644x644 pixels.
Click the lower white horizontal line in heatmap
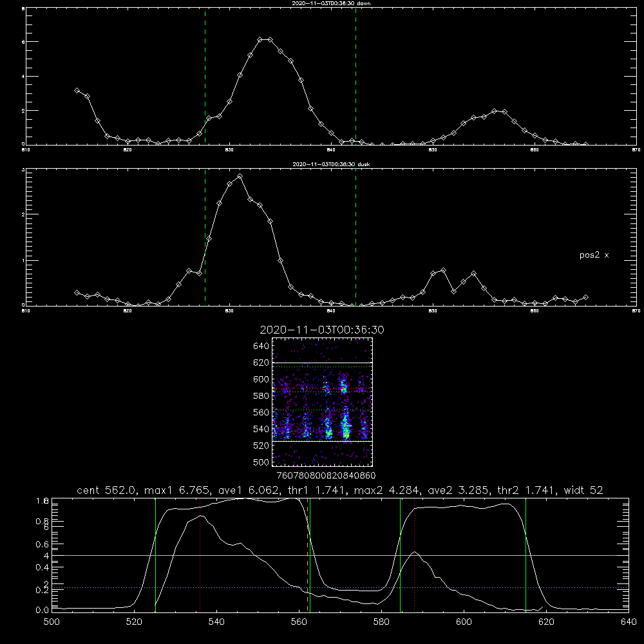[x=322, y=441]
